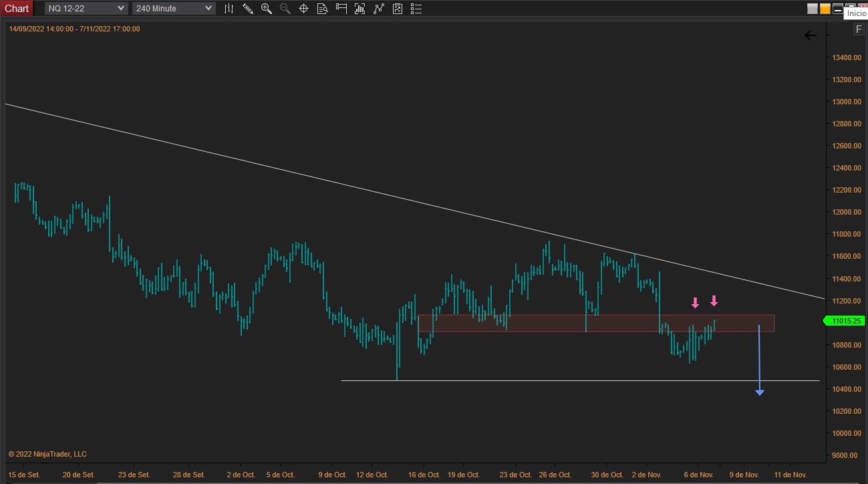Click the '6 de Nov.' date label

pyautogui.click(x=699, y=475)
